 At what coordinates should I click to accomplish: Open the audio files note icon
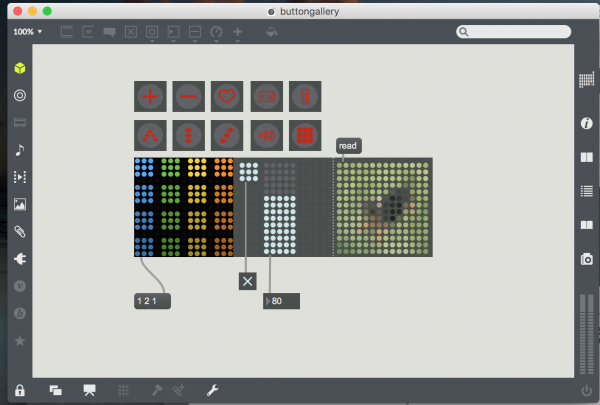[20, 150]
